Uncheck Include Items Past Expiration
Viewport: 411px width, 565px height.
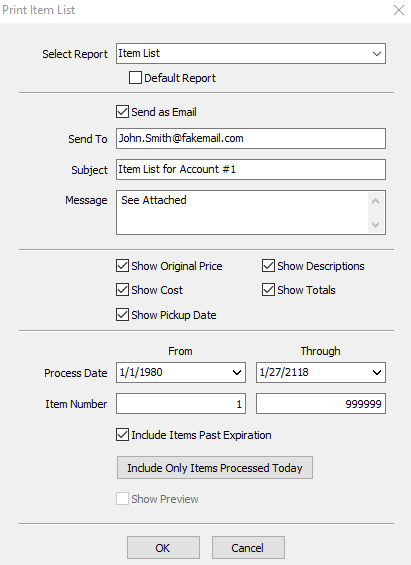point(122,435)
